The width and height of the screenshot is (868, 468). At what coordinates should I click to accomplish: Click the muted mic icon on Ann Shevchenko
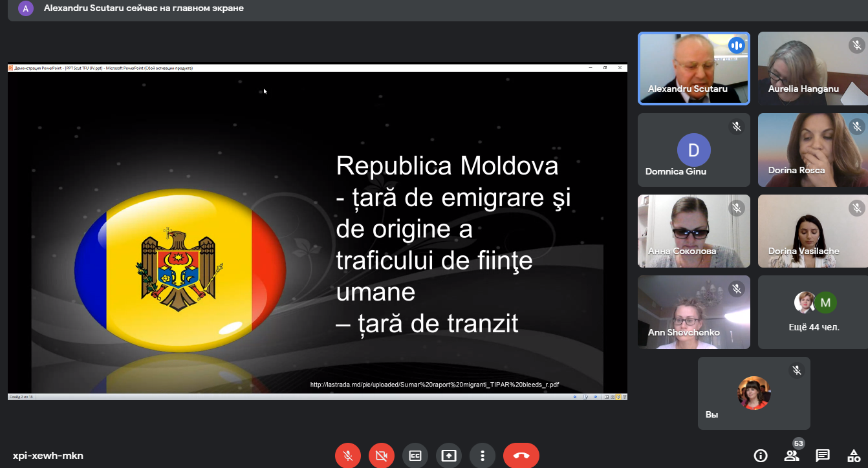pos(737,289)
